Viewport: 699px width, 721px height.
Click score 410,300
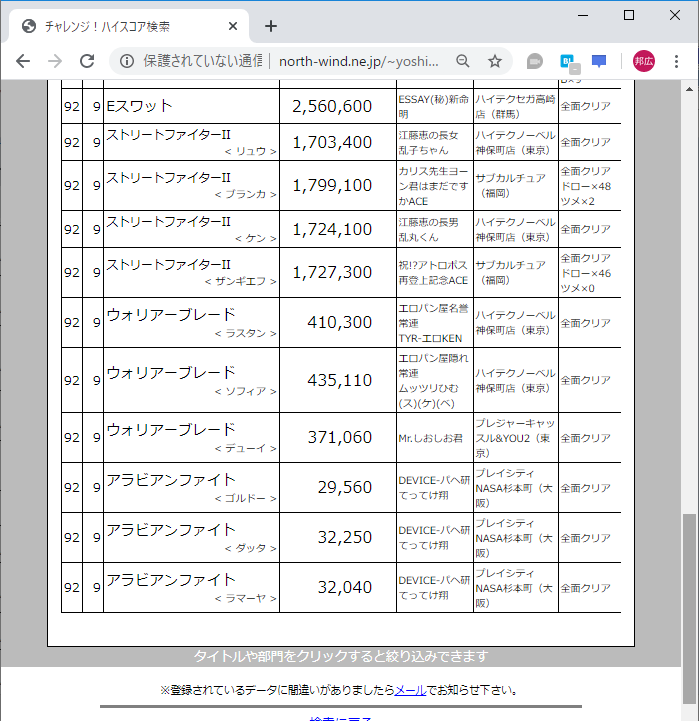339,322
